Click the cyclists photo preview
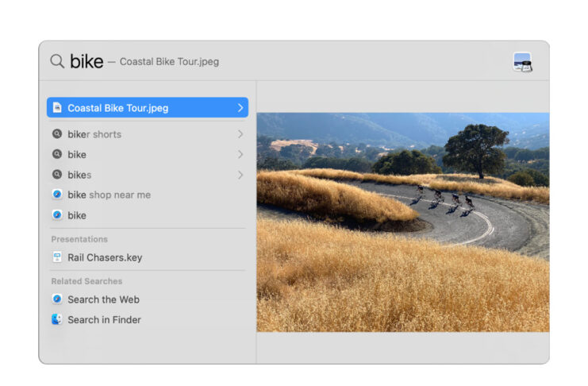This screenshot has width=588, height=386. 403,222
